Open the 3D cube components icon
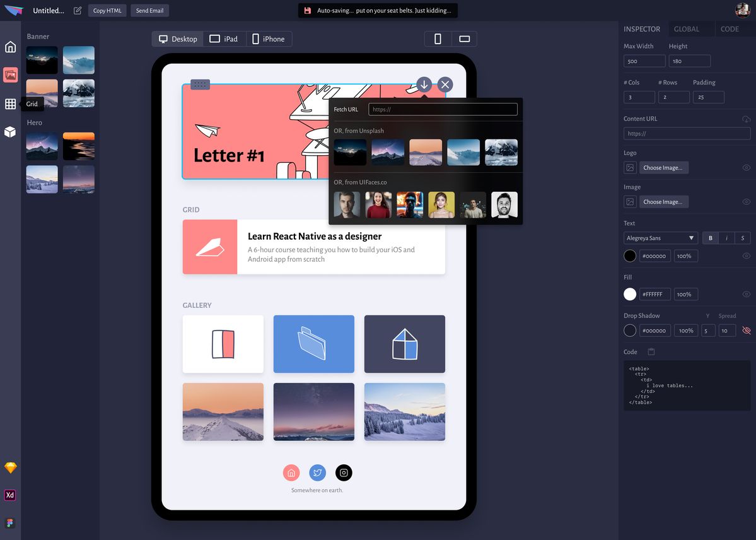The width and height of the screenshot is (756, 540). [10, 132]
